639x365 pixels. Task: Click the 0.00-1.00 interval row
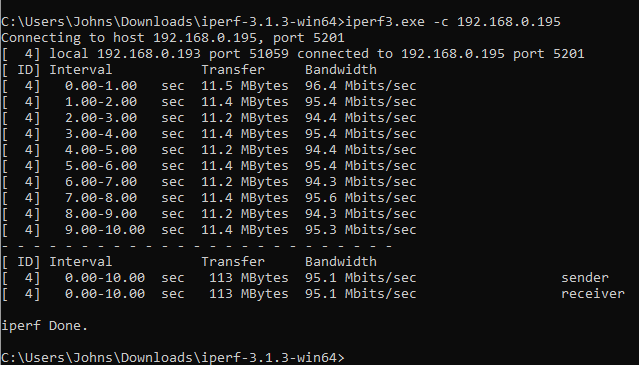(209, 86)
